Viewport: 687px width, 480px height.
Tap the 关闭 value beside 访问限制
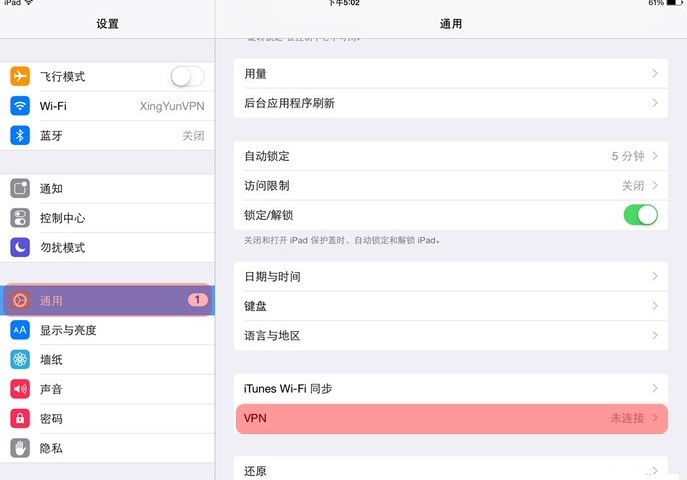click(x=633, y=186)
